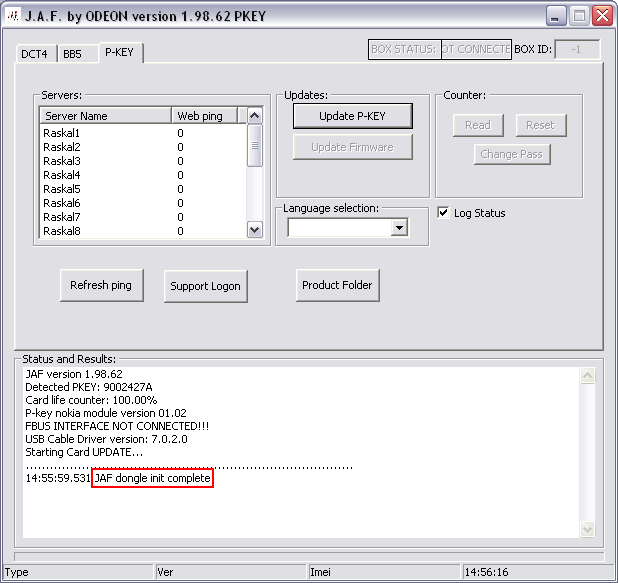Maximize the J.A.F. window
Screen dimensions: 618x583
click(x=579, y=16)
